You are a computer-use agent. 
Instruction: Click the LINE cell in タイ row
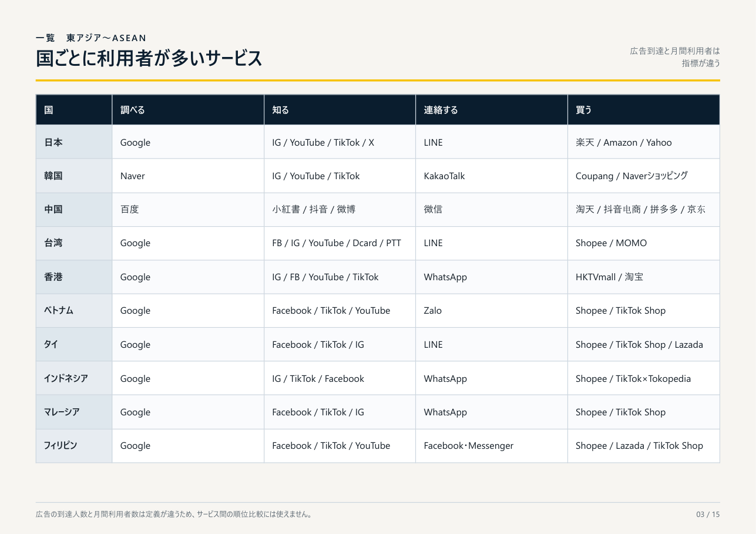coord(492,345)
